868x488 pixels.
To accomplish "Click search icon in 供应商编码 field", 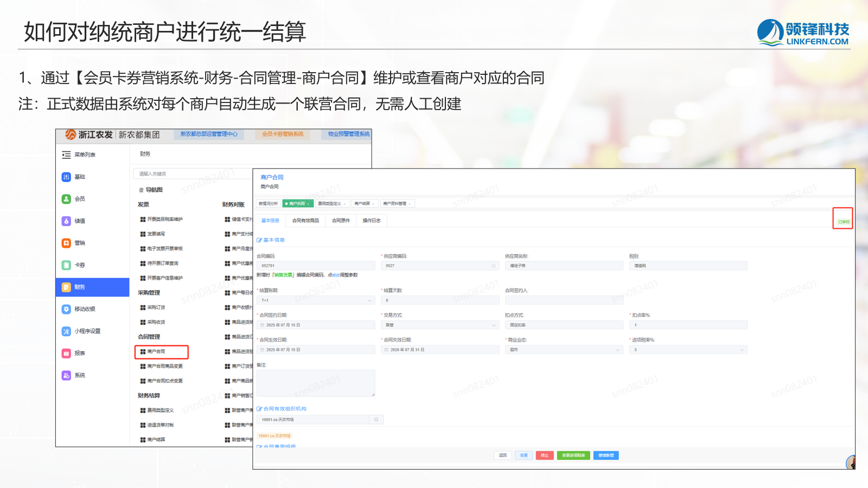I will tap(494, 266).
